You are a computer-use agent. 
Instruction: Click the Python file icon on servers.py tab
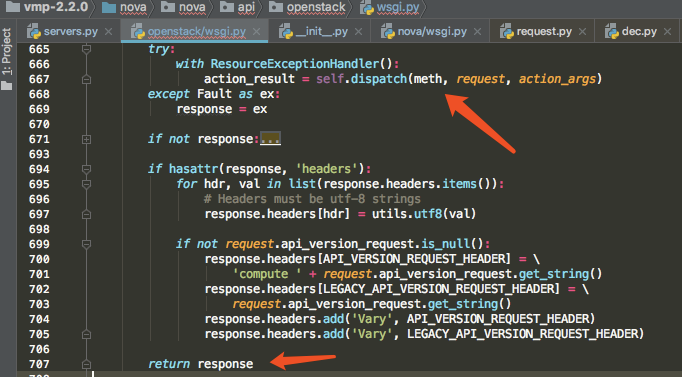34,32
